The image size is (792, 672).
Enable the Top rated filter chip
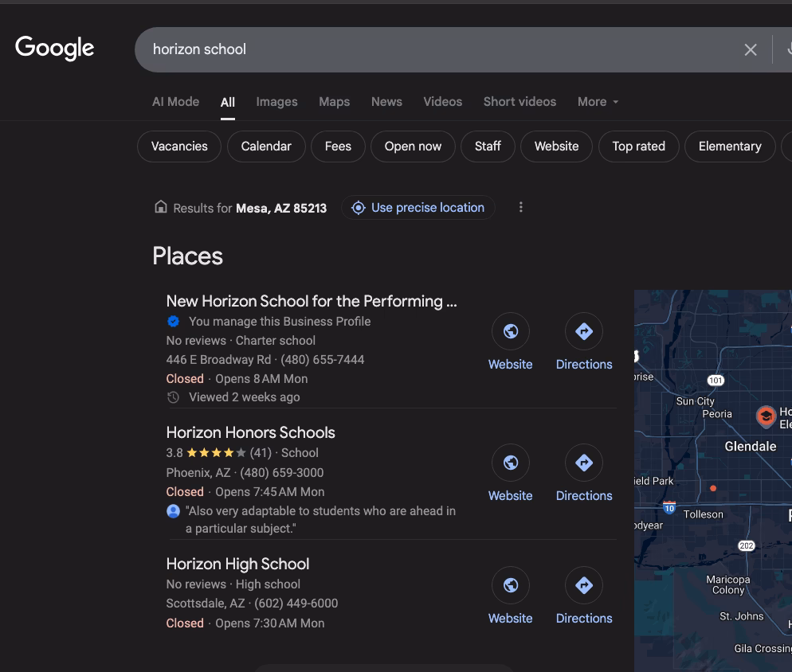click(638, 147)
